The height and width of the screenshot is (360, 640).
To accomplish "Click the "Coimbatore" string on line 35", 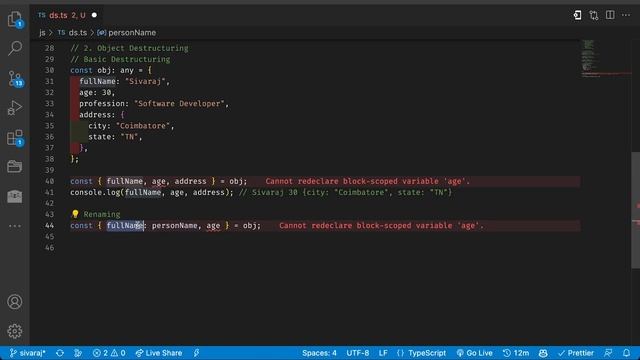I will [143, 126].
